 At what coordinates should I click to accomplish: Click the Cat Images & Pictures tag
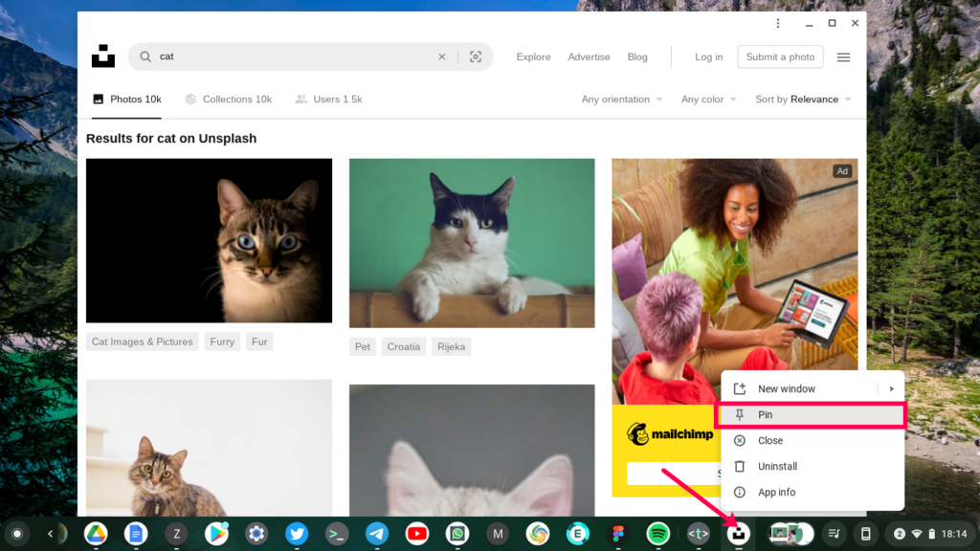[142, 342]
